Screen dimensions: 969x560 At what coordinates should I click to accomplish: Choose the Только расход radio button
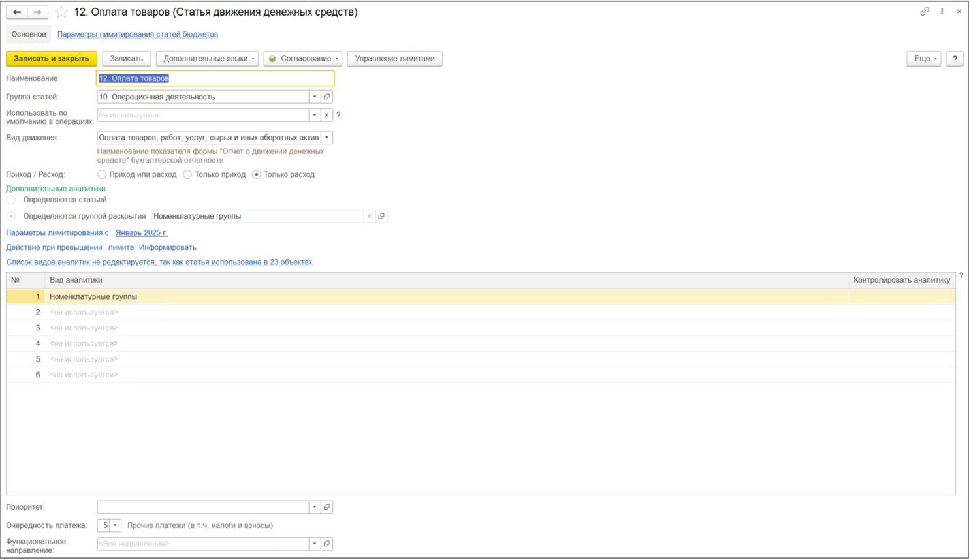coord(257,174)
